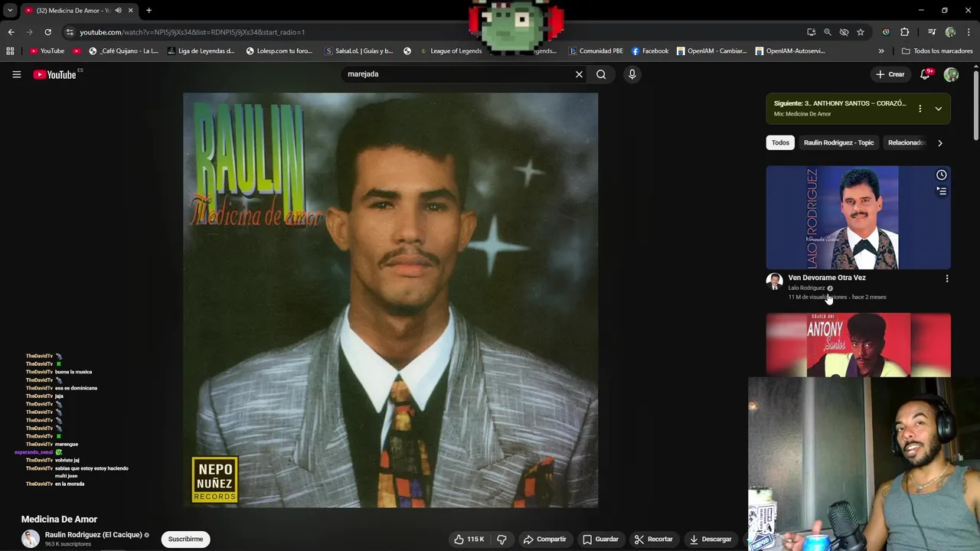The image size is (980, 551).
Task: Toggle the crossed-eye tracking protection icon
Action: 844,32
